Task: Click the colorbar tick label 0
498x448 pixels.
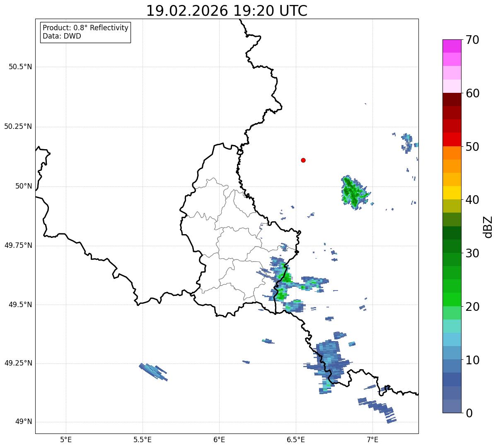Action: coord(469,413)
